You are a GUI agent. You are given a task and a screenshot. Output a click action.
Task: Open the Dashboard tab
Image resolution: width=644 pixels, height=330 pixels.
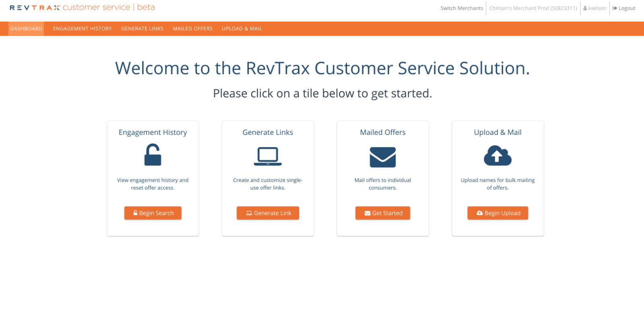click(x=26, y=29)
